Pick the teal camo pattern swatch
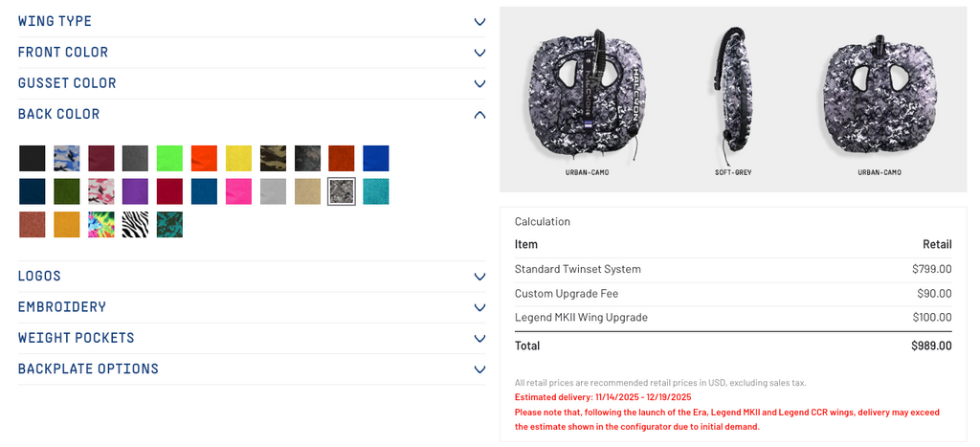 click(169, 225)
